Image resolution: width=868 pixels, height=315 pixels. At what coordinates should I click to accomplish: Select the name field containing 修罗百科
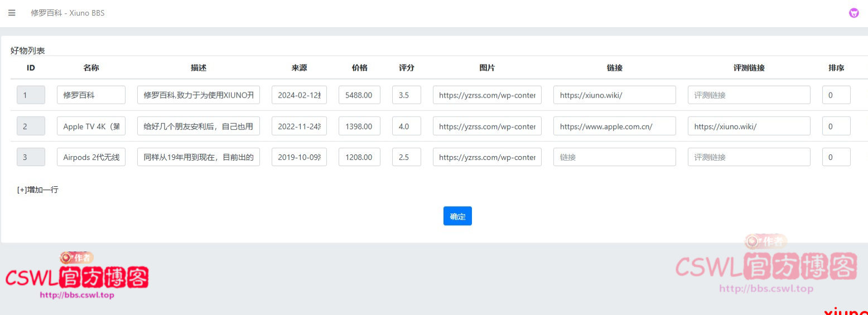[x=91, y=95]
